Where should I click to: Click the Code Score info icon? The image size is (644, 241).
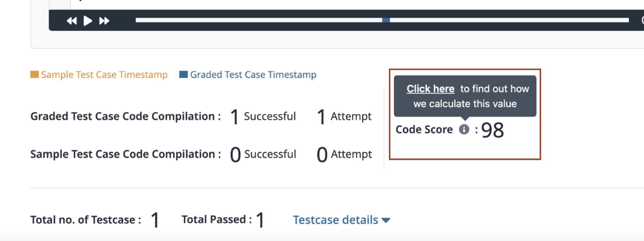point(464,129)
